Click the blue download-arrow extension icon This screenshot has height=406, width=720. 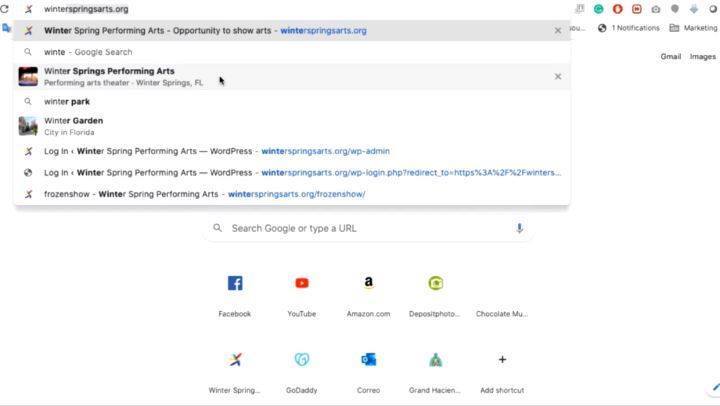[x=694, y=9]
